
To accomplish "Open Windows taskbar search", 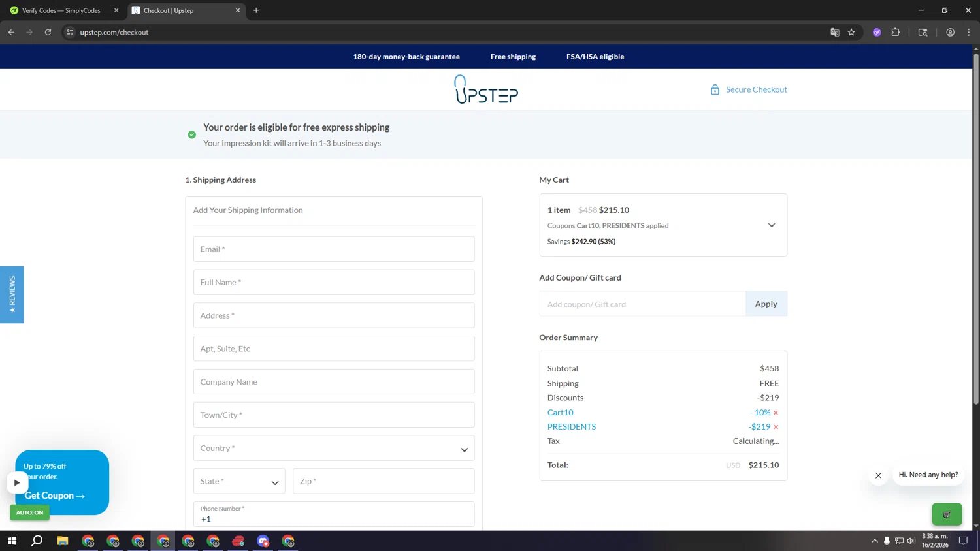I will 37,541.
